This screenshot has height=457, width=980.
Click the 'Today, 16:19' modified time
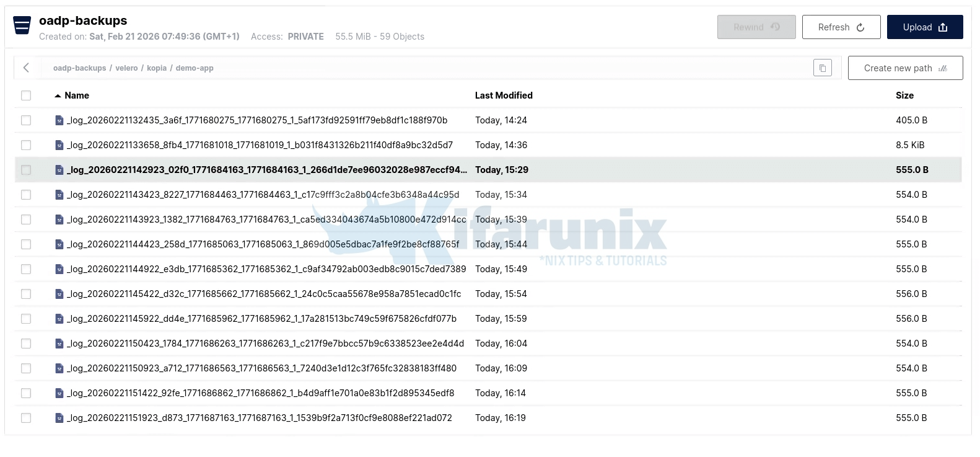click(x=501, y=418)
